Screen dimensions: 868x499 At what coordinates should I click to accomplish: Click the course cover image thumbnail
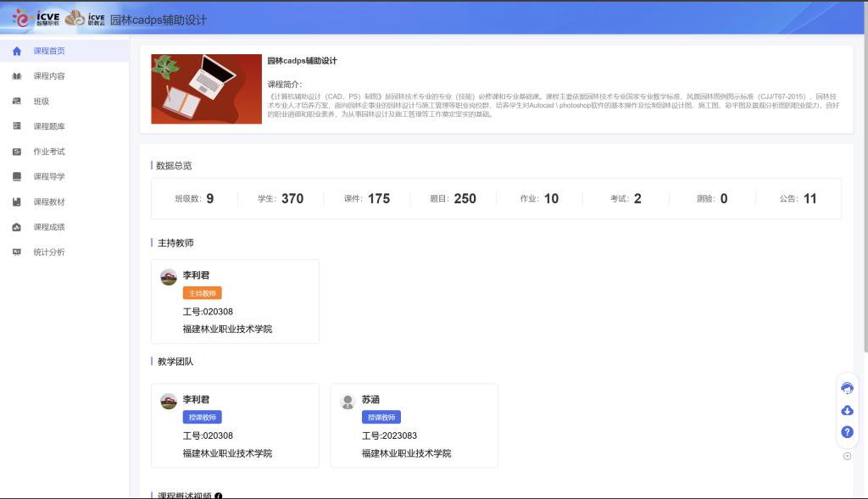point(207,89)
